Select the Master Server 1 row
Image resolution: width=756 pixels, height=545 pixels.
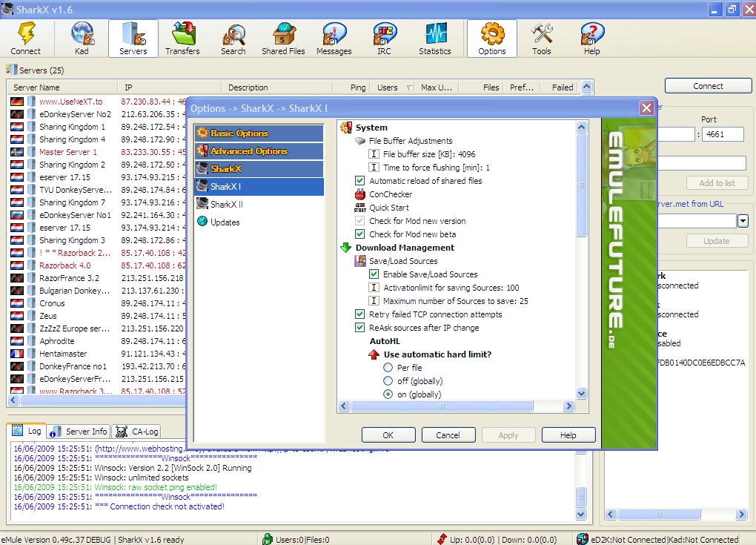(98, 152)
